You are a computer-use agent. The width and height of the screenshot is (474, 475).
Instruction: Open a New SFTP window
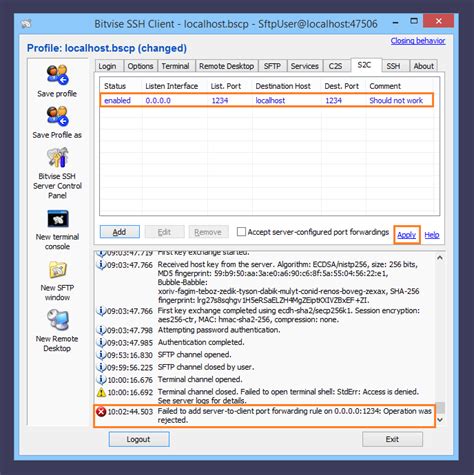click(58, 270)
